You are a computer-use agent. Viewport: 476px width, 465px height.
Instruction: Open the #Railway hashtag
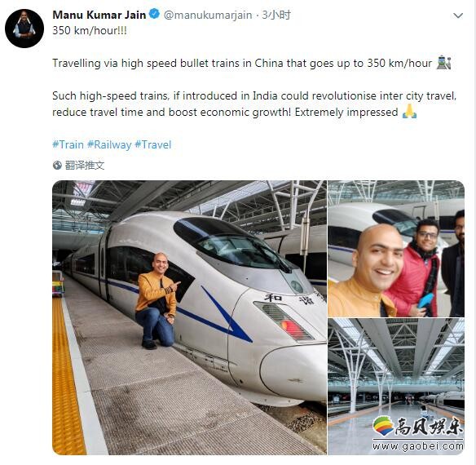pyautogui.click(x=109, y=144)
